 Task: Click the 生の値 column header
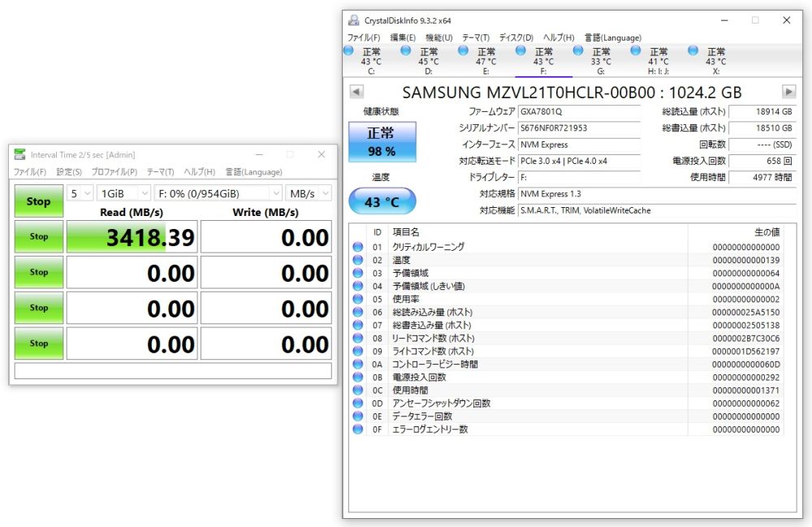tap(736, 232)
